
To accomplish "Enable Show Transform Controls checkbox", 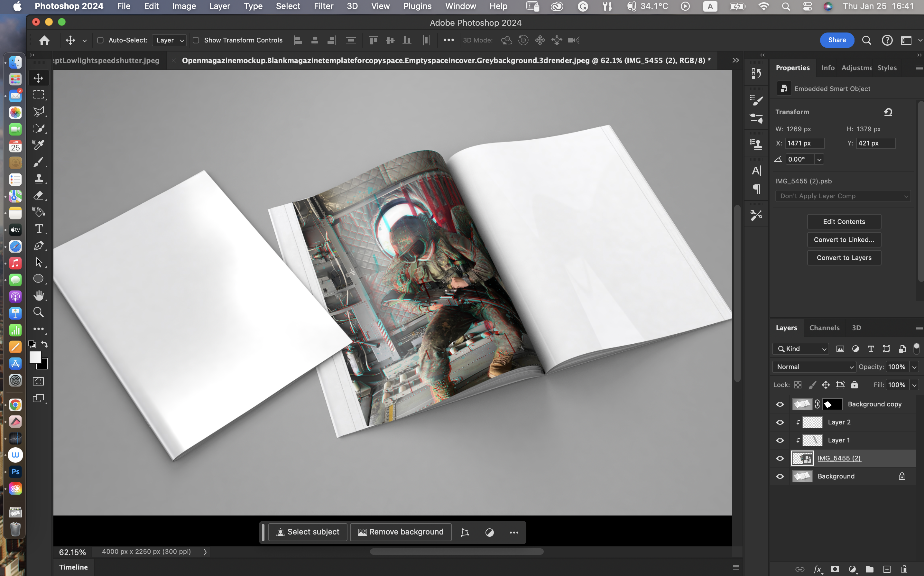I will [196, 40].
